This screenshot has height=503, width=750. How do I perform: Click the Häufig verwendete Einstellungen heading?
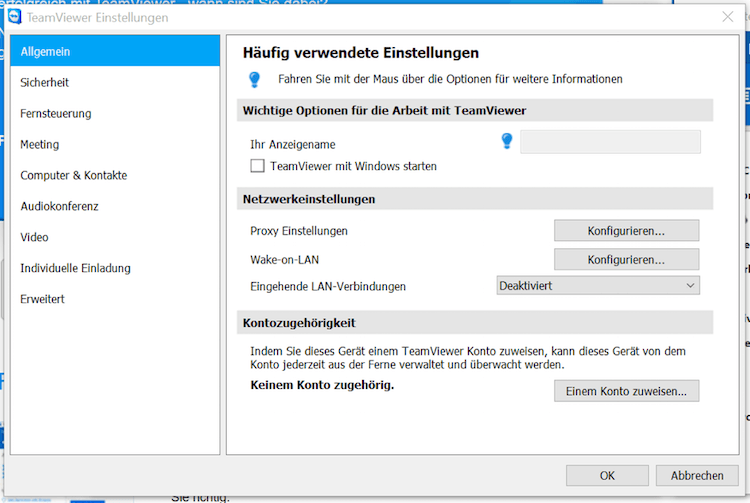pos(361,53)
